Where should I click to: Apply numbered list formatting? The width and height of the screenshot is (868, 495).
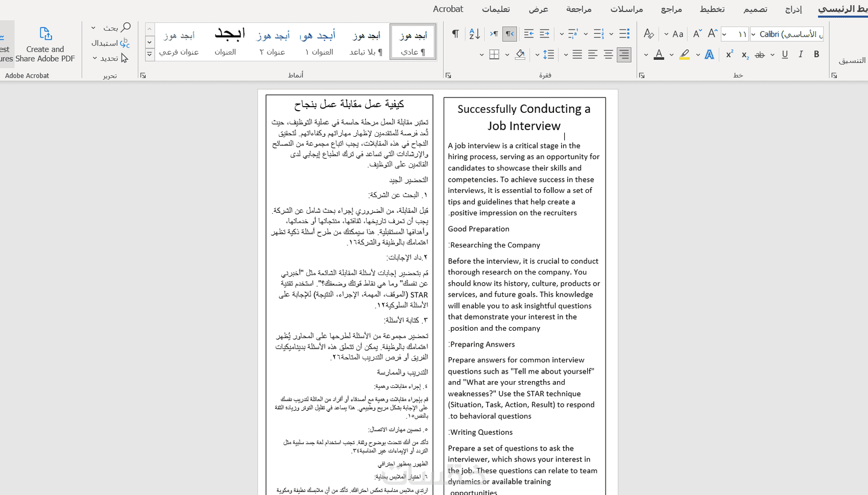598,34
